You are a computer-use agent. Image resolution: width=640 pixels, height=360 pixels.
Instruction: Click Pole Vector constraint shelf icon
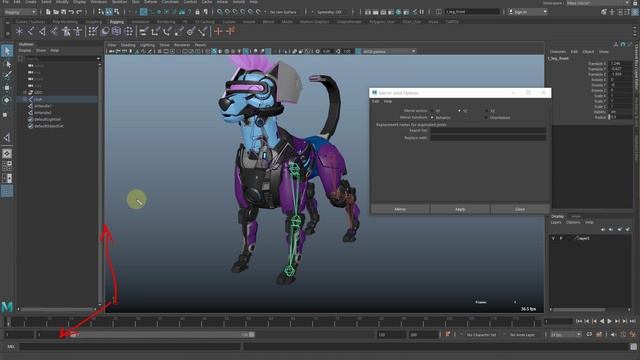(202, 31)
